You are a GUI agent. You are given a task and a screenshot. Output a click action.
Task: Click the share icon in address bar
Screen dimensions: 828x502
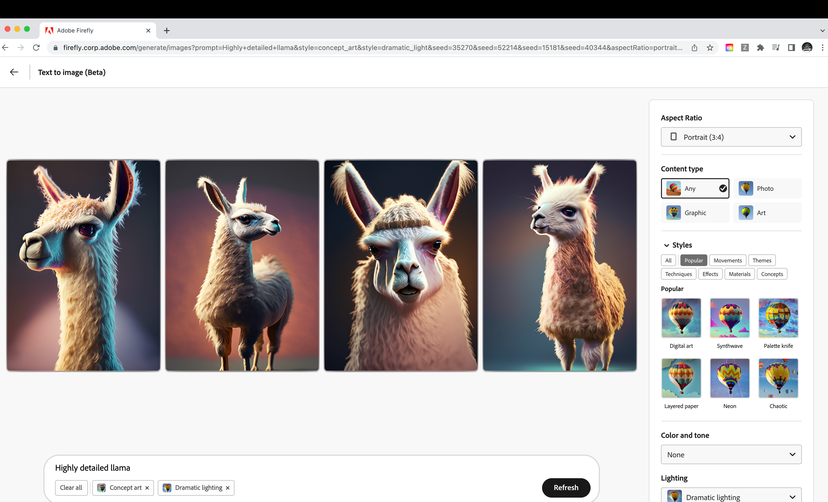pyautogui.click(x=694, y=48)
